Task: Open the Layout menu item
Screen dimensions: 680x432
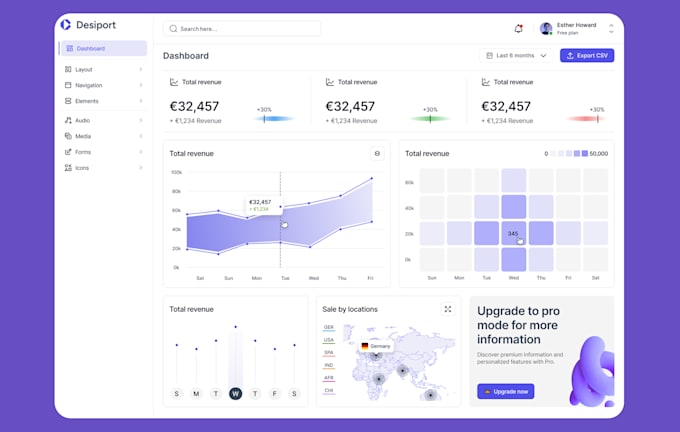Action: click(104, 69)
